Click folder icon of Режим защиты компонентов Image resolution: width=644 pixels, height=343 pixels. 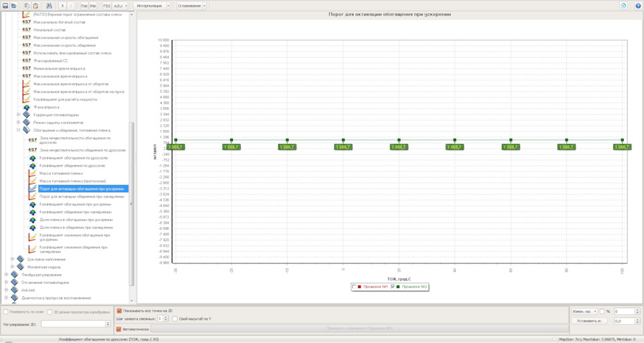26,123
